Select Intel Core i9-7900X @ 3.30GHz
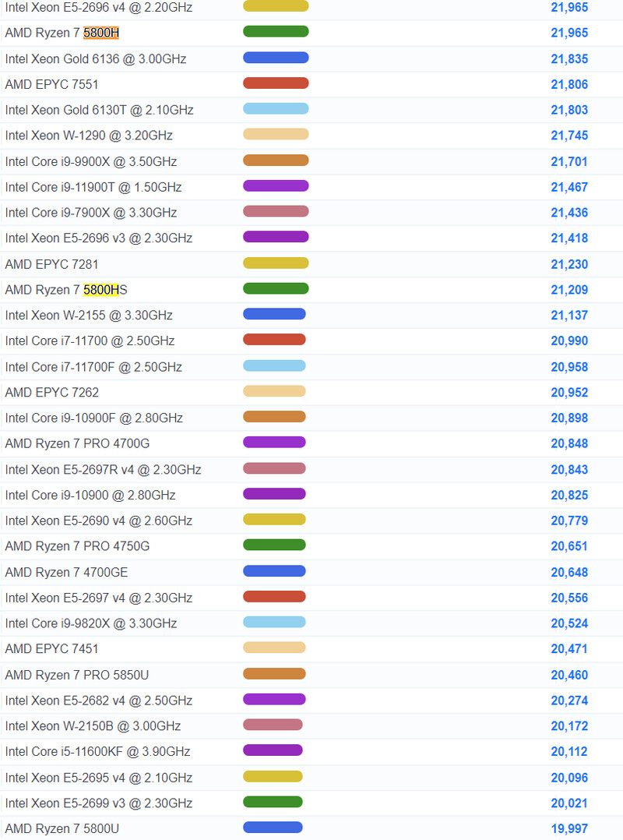This screenshot has height=840, width=623. [91, 213]
